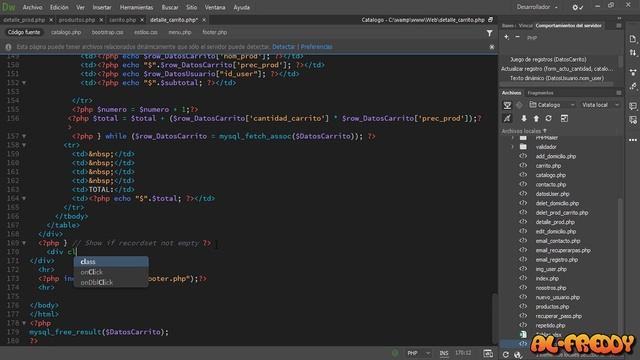Switch to the productos.php document tab
The image size is (640, 360).
[77, 20]
